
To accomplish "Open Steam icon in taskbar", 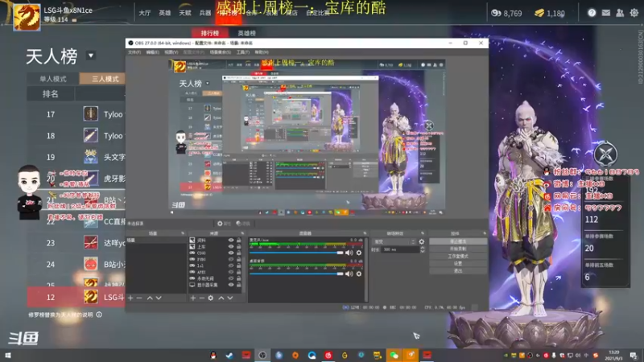I will coord(229,356).
